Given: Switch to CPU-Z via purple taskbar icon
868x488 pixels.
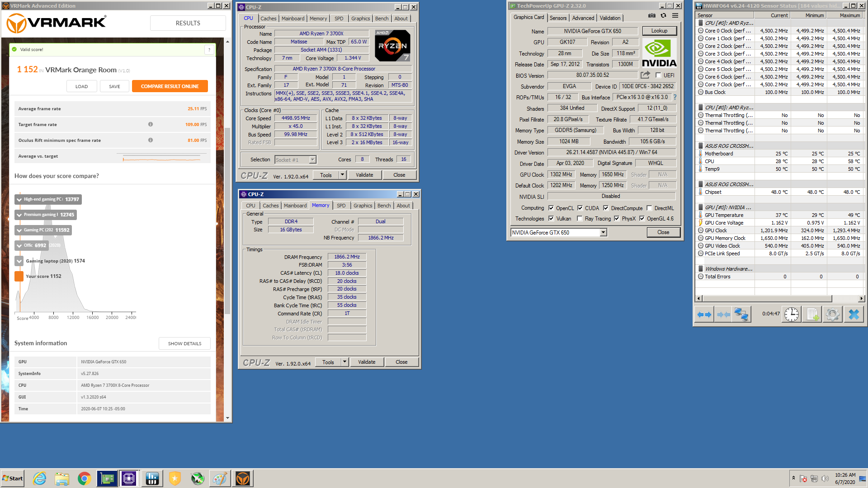Looking at the screenshot, I should tap(129, 479).
